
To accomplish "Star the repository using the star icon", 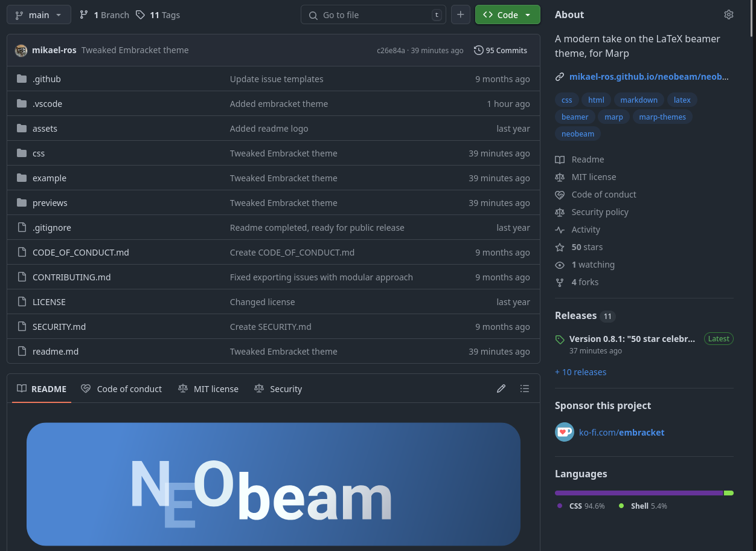I will tap(560, 247).
